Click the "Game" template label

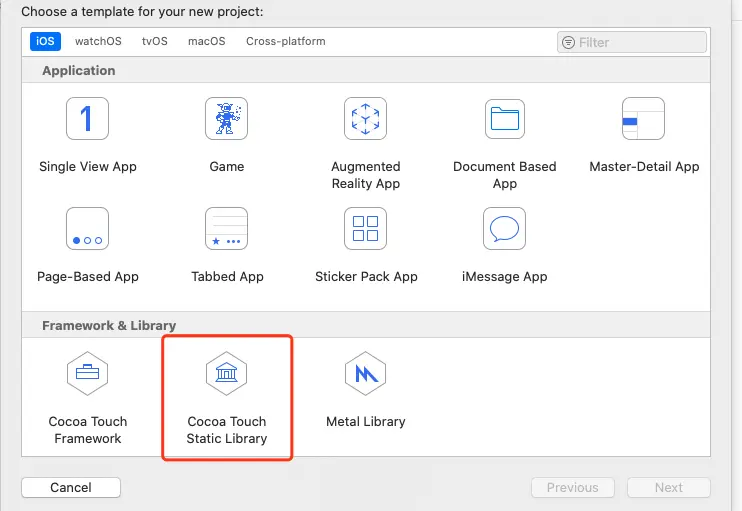point(227,167)
